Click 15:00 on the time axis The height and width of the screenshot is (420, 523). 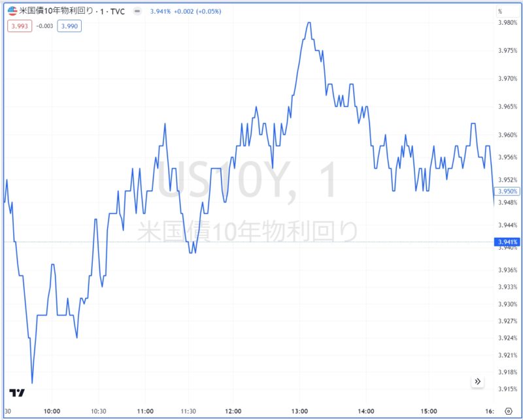pos(428,411)
